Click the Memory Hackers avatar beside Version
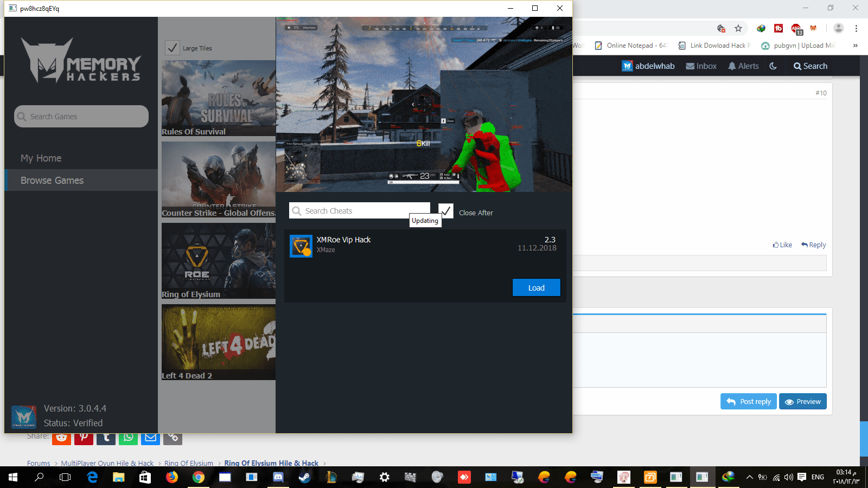The image size is (868, 488). (x=24, y=417)
